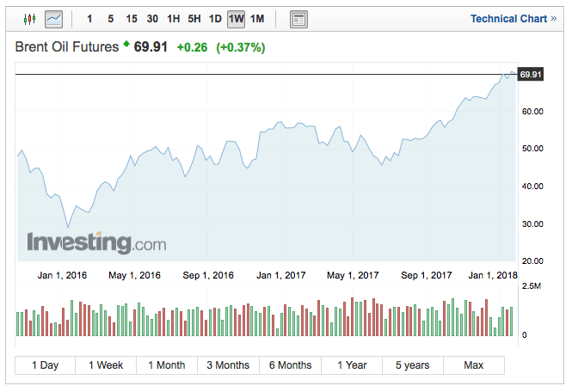Pick the 1D interval
Image resolution: width=572 pixels, height=392 pixels.
tap(215, 18)
